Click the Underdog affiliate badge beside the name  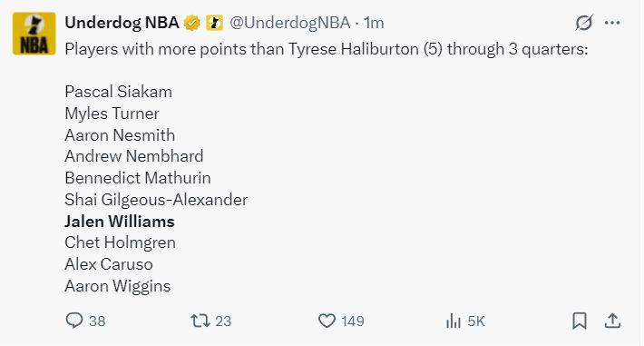214,23
